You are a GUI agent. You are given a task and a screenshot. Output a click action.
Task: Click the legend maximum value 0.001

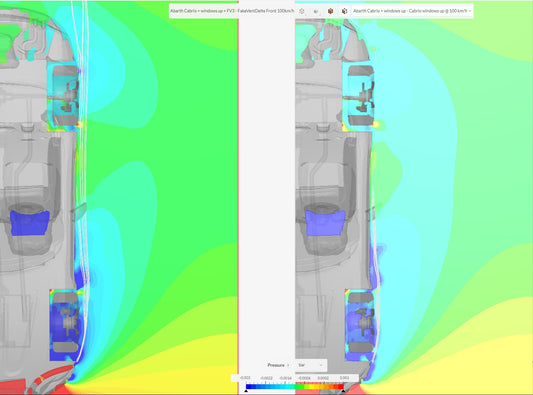[344, 378]
